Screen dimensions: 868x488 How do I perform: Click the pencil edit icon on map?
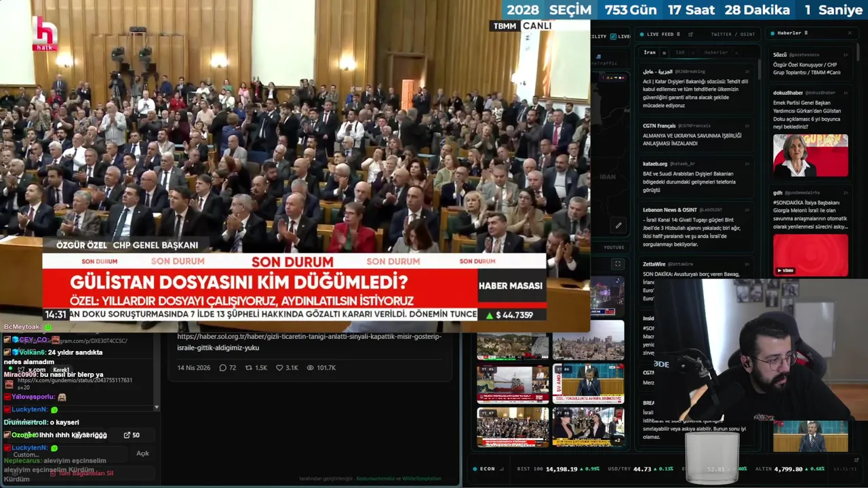[618, 225]
